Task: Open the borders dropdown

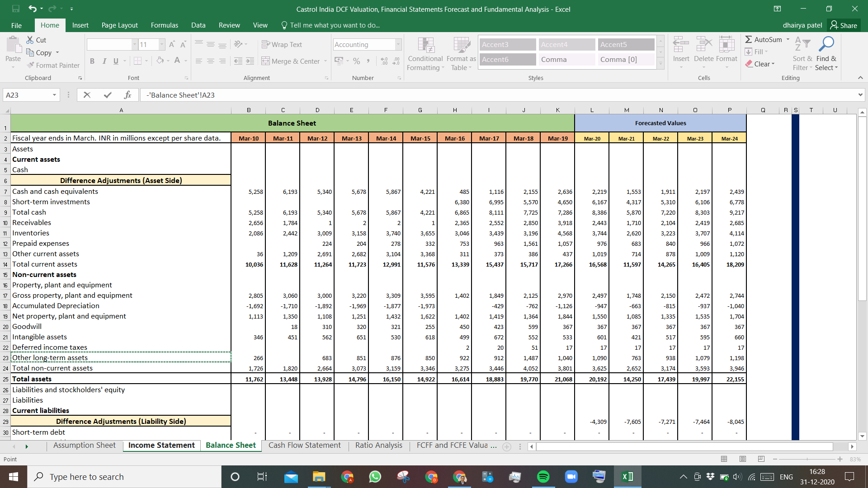Action: click(x=146, y=61)
